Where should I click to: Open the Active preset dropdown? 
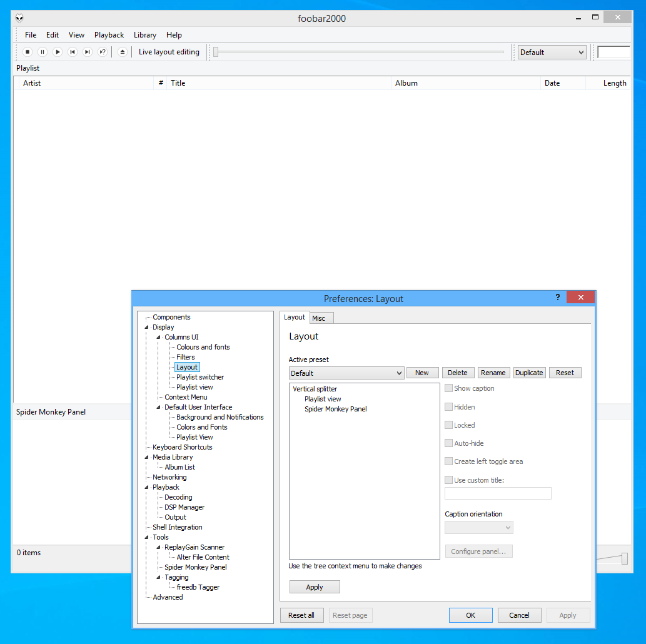(400, 373)
